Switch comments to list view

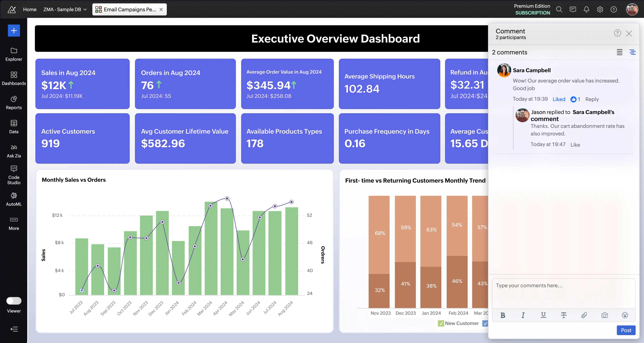point(619,52)
